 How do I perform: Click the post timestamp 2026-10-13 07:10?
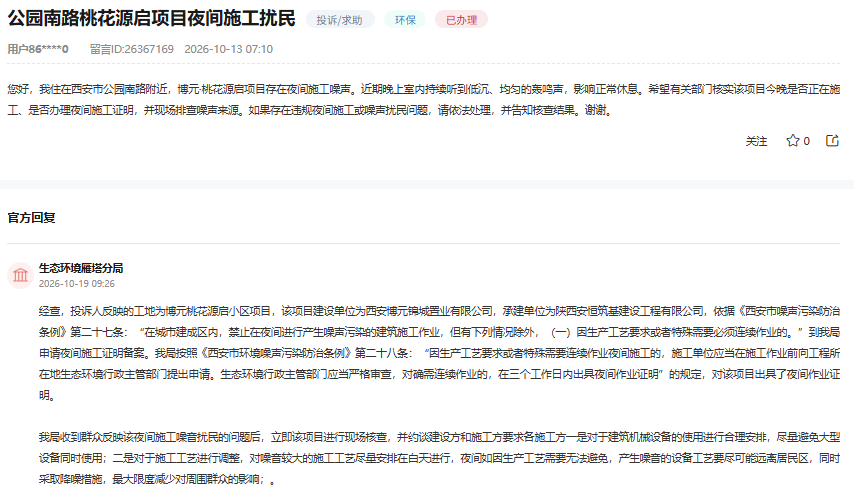229,49
